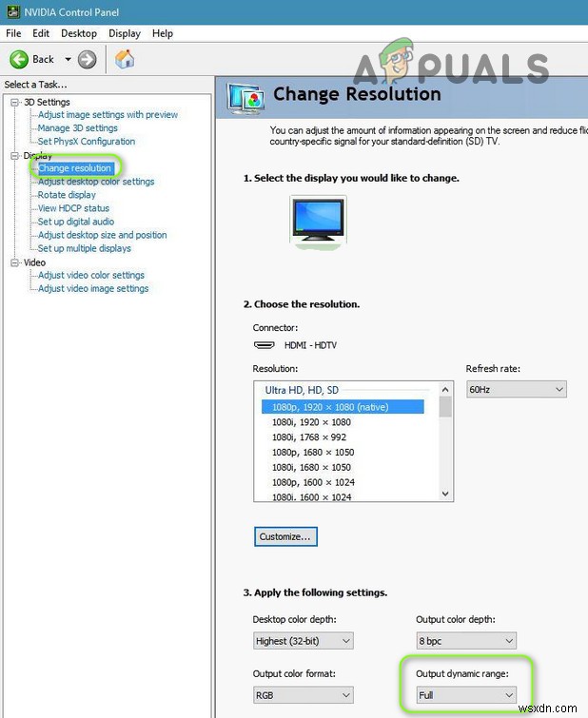
Task: Click the green Back arrow icon
Action: click(x=19, y=60)
